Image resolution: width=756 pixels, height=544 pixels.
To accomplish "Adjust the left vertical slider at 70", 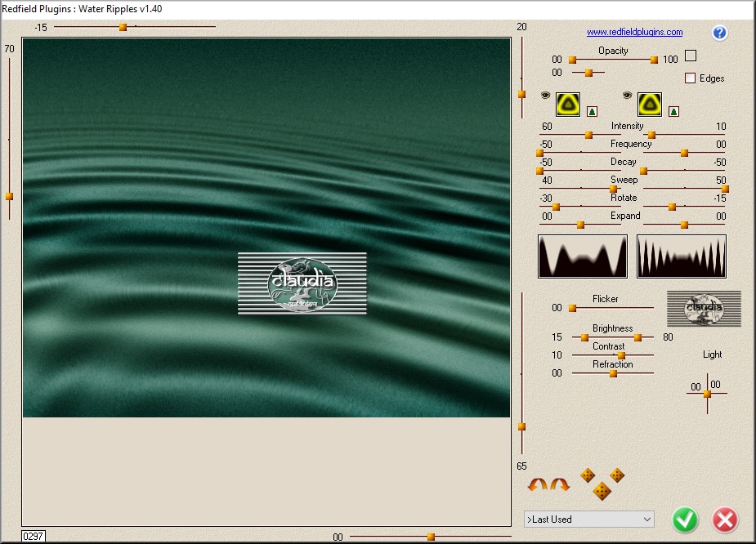I will point(9,196).
